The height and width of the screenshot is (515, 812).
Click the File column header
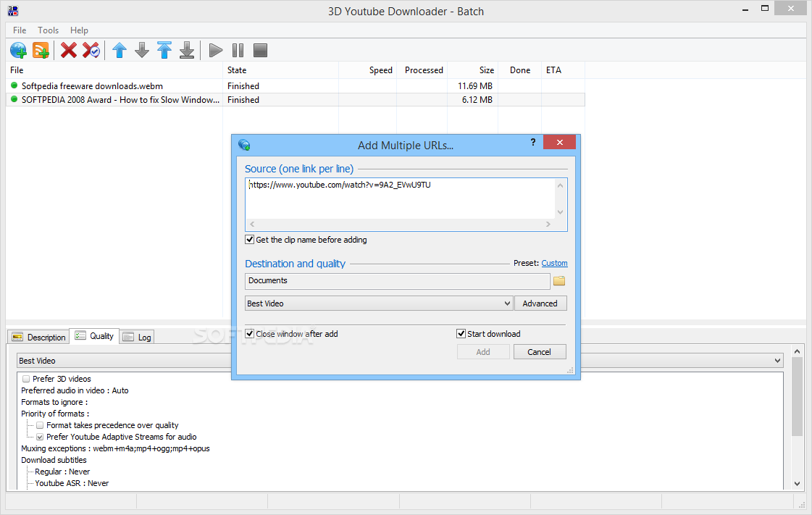[x=114, y=70]
